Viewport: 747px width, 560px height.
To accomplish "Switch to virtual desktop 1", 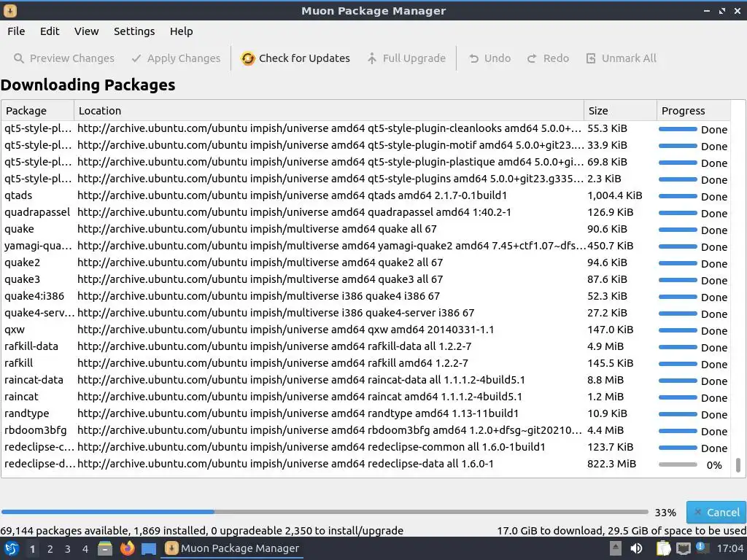I will coord(32,549).
